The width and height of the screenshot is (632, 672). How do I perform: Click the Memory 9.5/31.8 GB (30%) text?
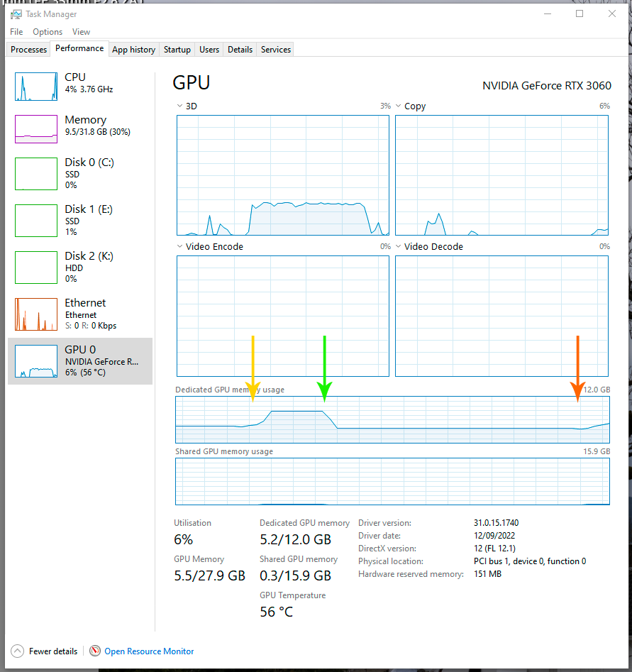[x=98, y=132]
